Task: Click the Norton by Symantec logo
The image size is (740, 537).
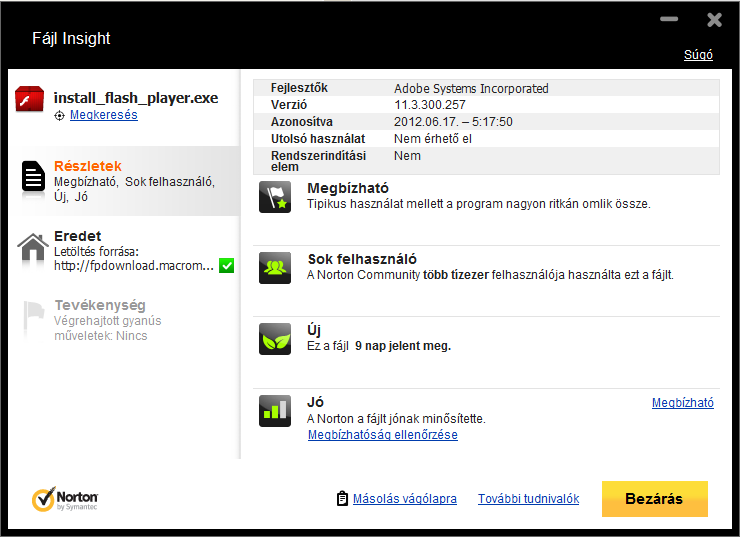Action: (x=65, y=499)
